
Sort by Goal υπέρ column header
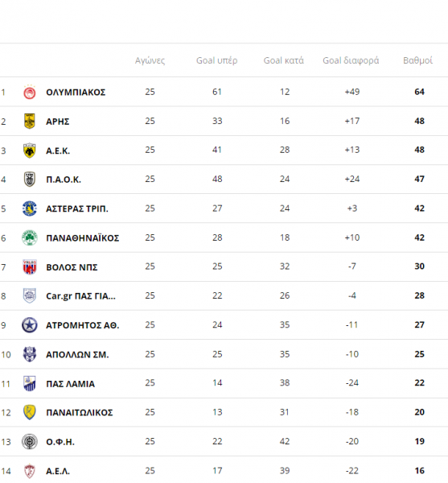point(216,60)
